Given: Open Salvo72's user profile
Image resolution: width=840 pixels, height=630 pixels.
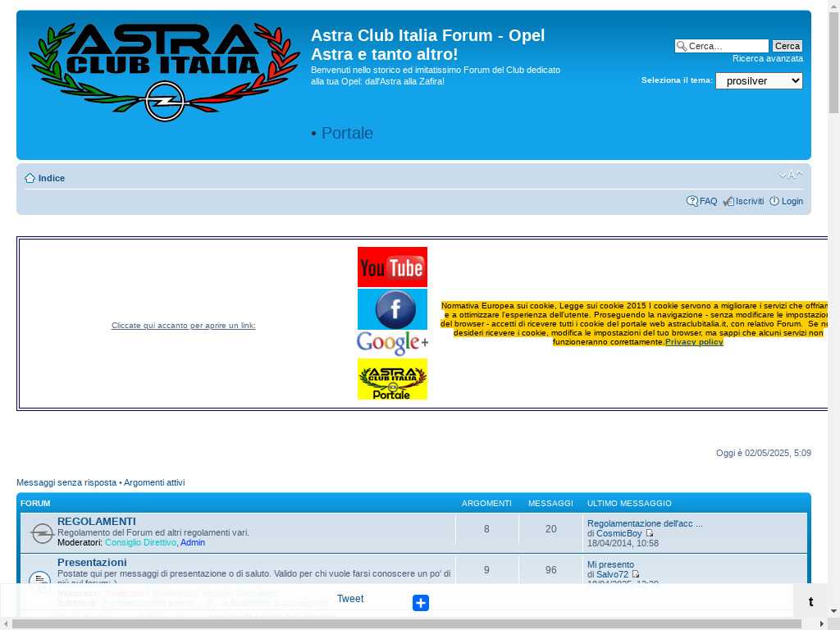Looking at the screenshot, I should pyautogui.click(x=612, y=574).
